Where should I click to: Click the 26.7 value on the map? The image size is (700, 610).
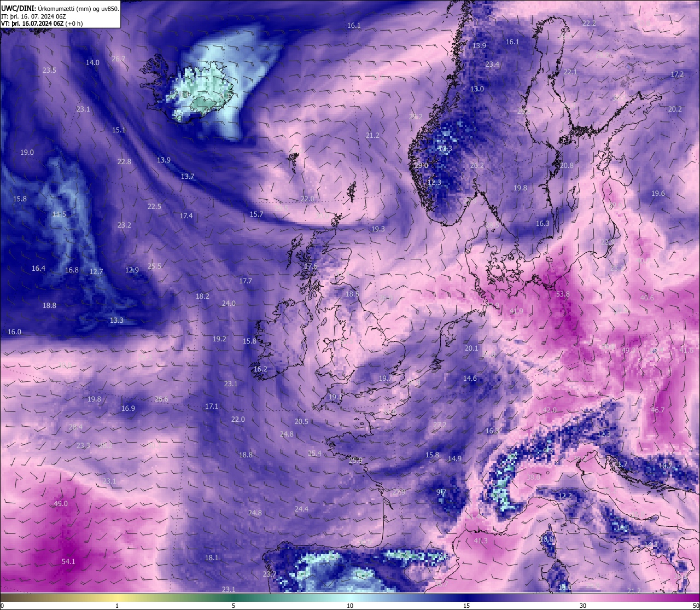(x=118, y=59)
